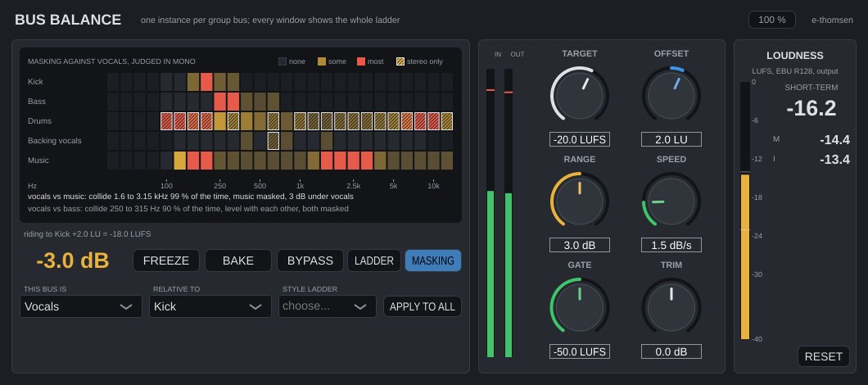This screenshot has width=868, height=385.
Task: Click the 'none' legend swatch
Action: point(283,61)
